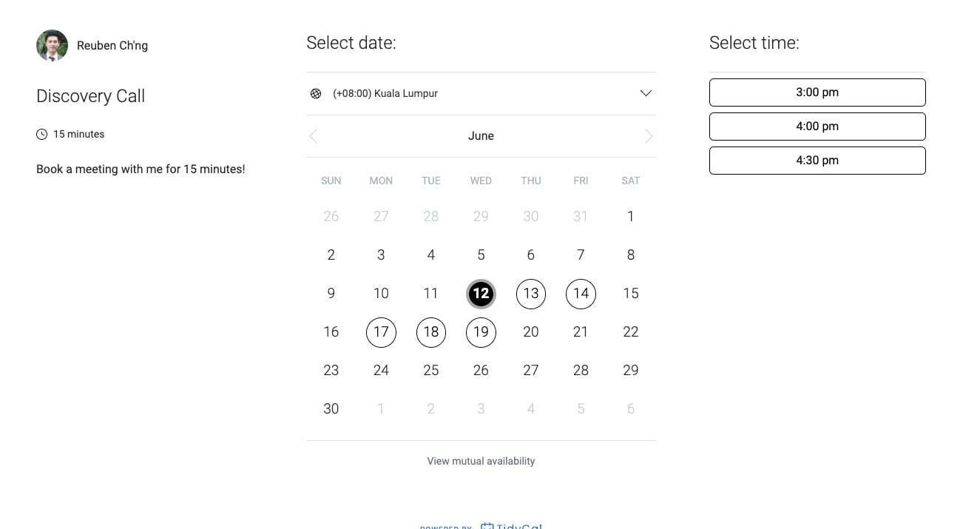Viewport: 980px width, 529px height.
Task: Click the TidyCal logo at bottom
Action: [511, 525]
